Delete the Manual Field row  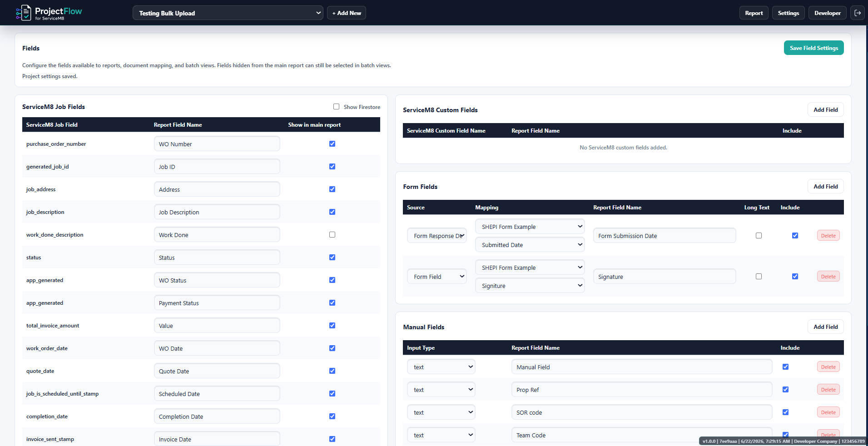click(828, 367)
